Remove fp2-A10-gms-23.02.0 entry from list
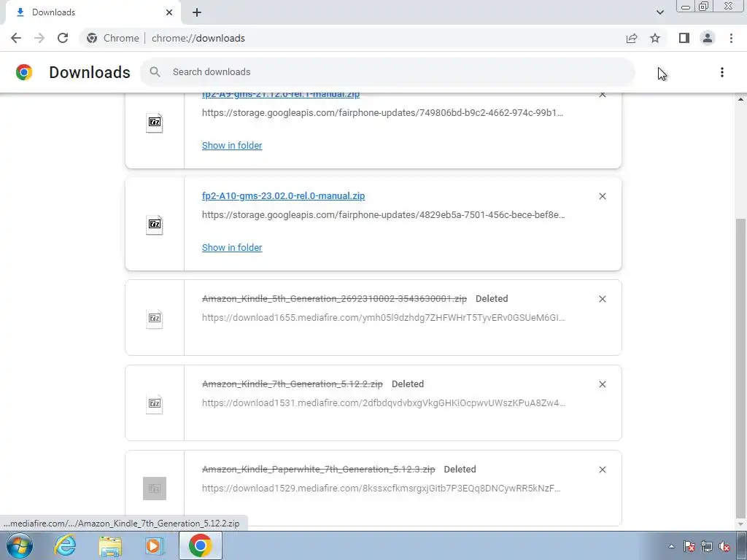Screen dimensions: 747x560 [x=603, y=196]
